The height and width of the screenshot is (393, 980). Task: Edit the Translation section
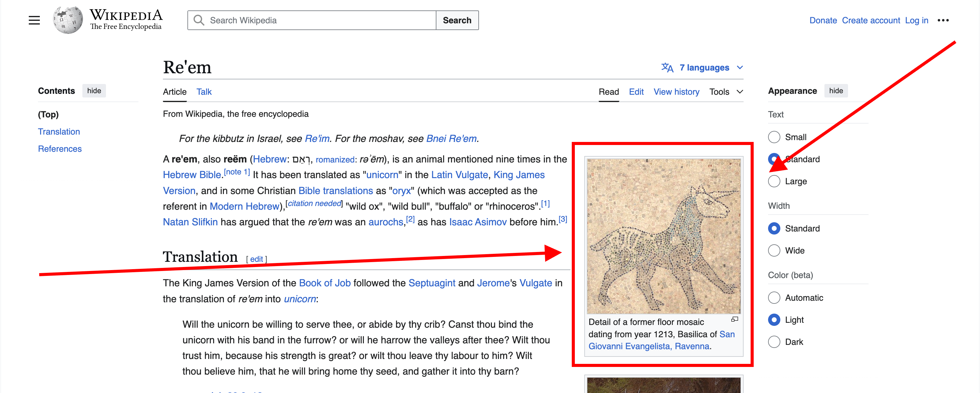[x=256, y=259]
